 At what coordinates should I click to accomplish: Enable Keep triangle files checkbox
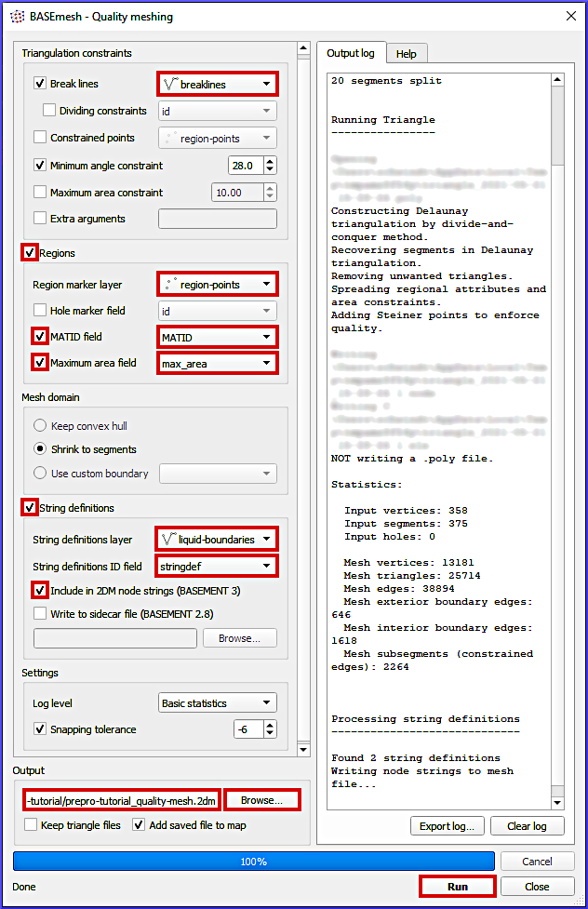(31, 824)
